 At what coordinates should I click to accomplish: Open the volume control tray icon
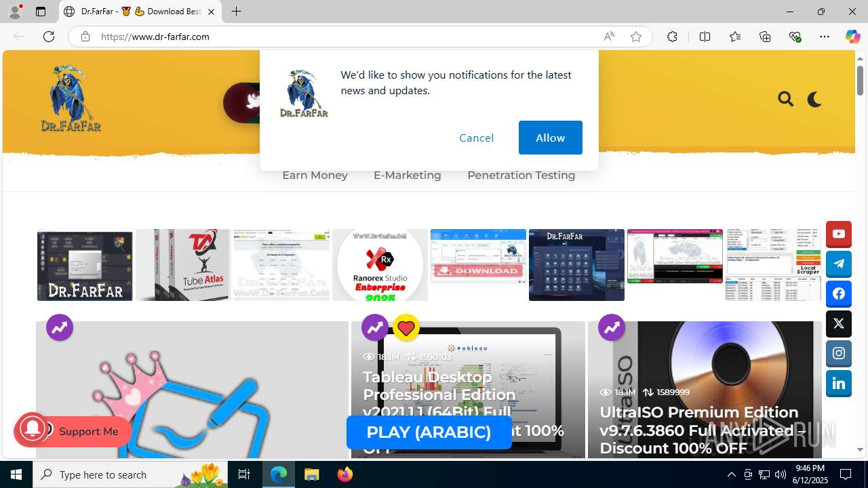click(x=781, y=474)
